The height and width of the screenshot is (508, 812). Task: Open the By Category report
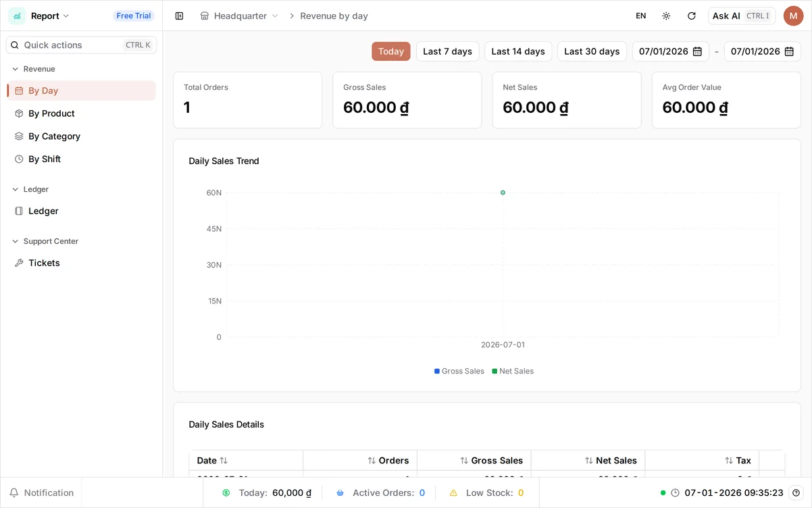click(81, 136)
